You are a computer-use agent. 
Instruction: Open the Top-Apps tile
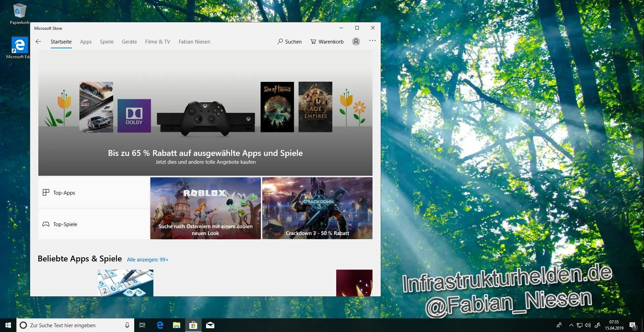pyautogui.click(x=93, y=193)
